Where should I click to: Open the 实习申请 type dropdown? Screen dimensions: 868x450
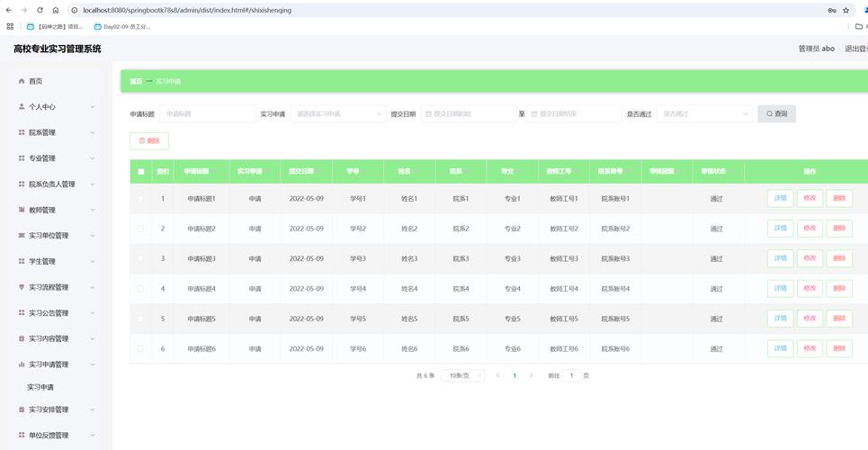click(x=339, y=114)
